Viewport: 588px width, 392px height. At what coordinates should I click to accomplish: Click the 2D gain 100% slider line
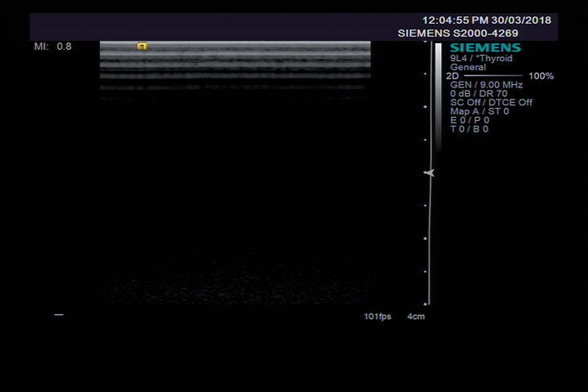point(495,76)
